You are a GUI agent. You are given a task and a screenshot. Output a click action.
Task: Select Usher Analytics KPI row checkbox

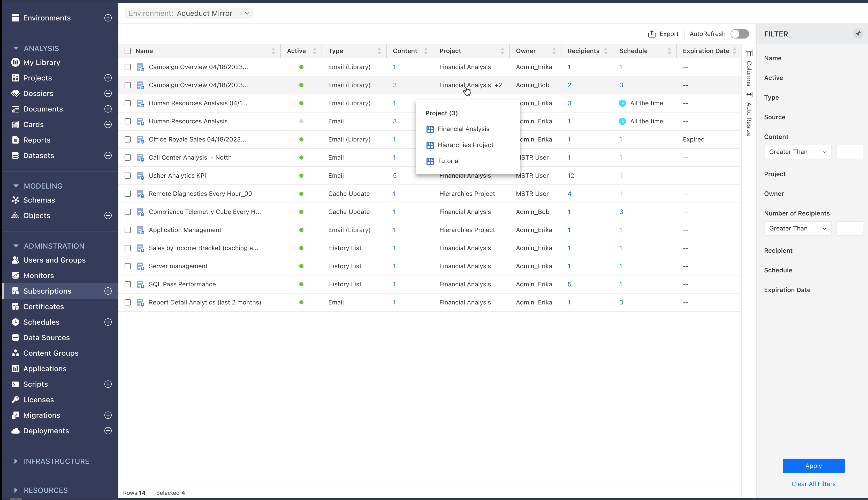point(128,176)
